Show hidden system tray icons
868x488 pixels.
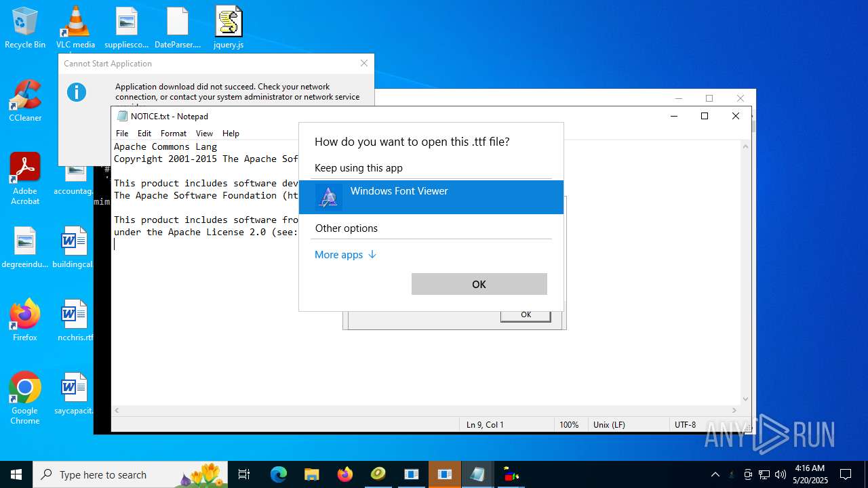click(x=715, y=474)
